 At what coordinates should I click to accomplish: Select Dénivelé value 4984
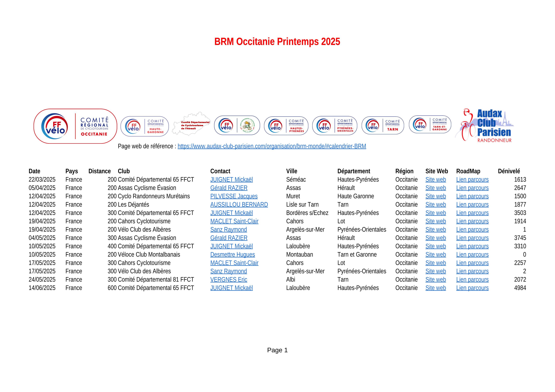(520, 288)
